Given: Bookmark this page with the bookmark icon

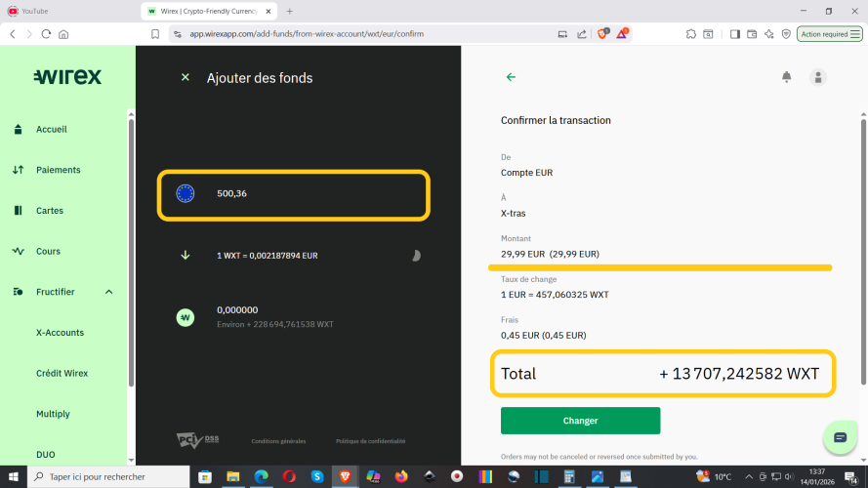Looking at the screenshot, I should pyautogui.click(x=155, y=34).
